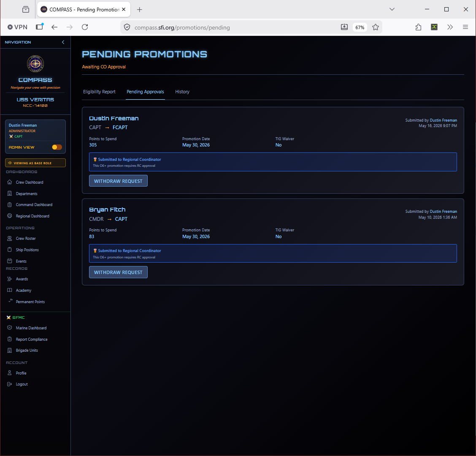The height and width of the screenshot is (456, 476).
Task: Click the 83 points to spend value
Action: [x=92, y=236]
